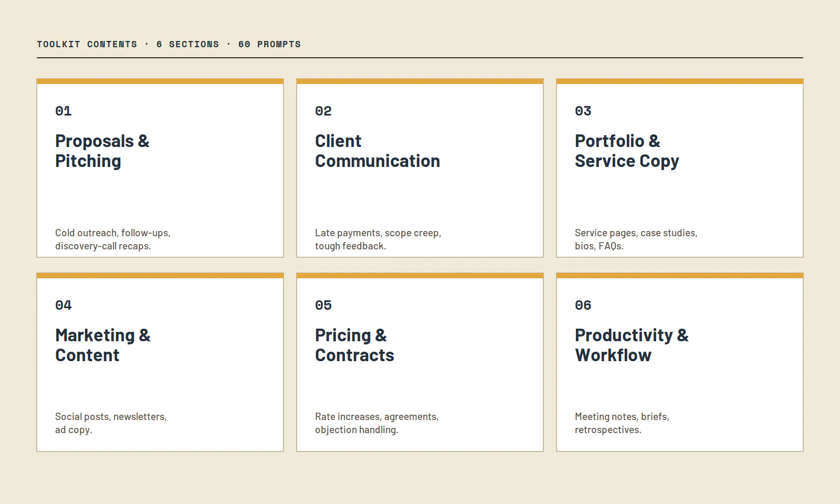Open the Client Communication card
This screenshot has width=840, height=504.
tap(420, 168)
